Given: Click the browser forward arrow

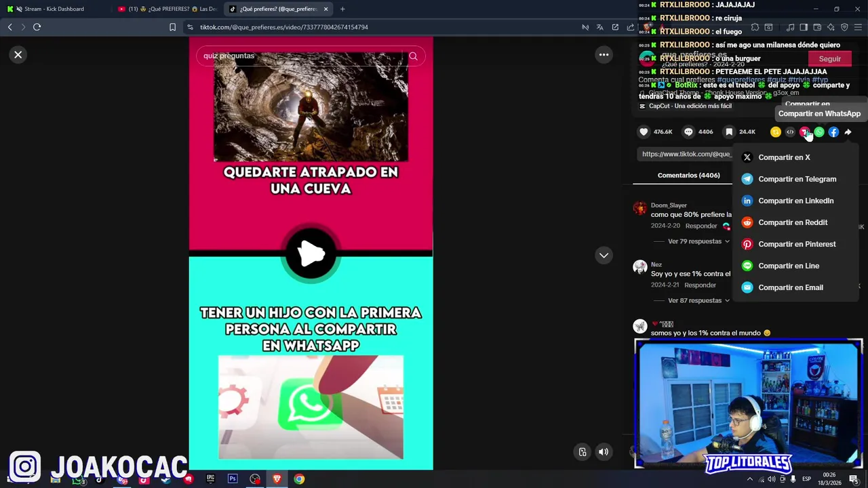Looking at the screenshot, I should [23, 27].
